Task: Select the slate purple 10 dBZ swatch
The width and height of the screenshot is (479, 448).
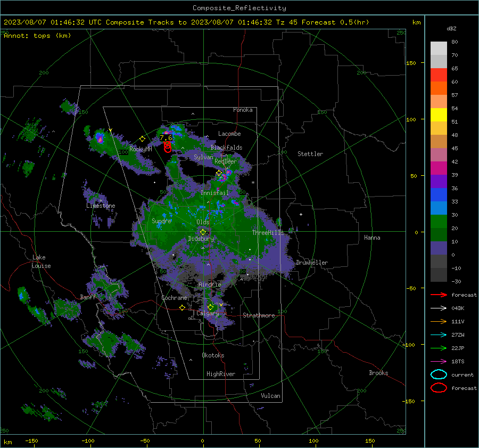Action: pyautogui.click(x=439, y=248)
